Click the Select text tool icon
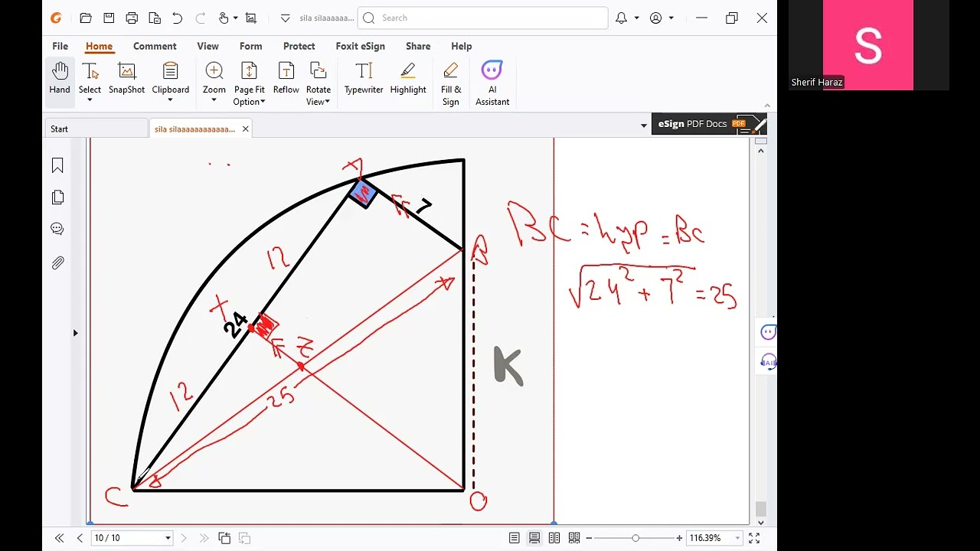 [90, 72]
